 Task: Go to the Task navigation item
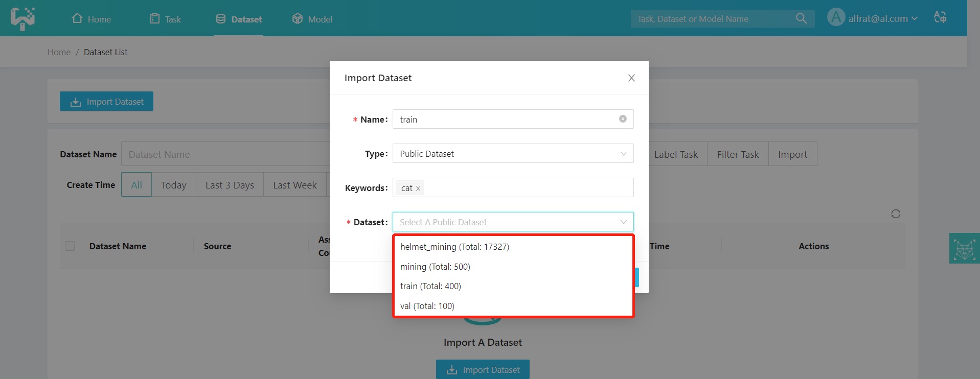166,19
